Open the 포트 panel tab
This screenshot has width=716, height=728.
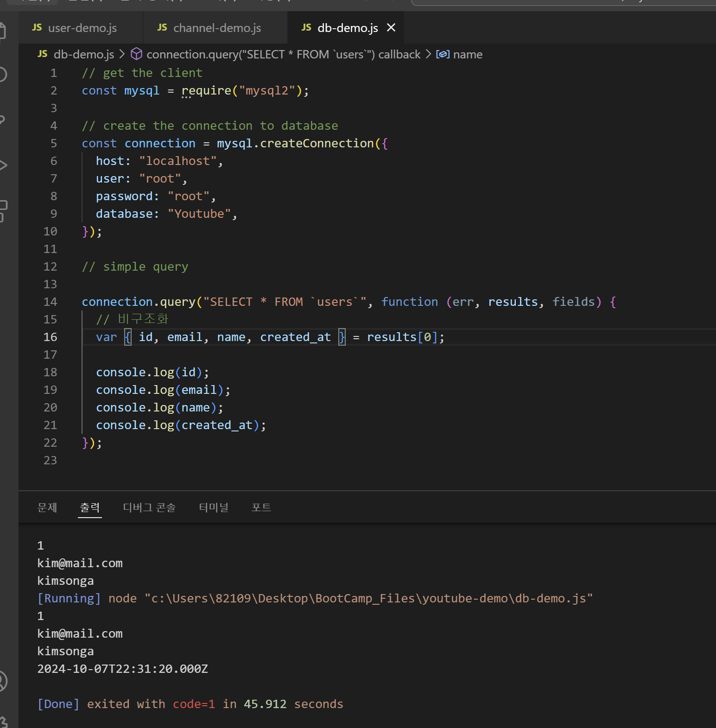pos(261,507)
